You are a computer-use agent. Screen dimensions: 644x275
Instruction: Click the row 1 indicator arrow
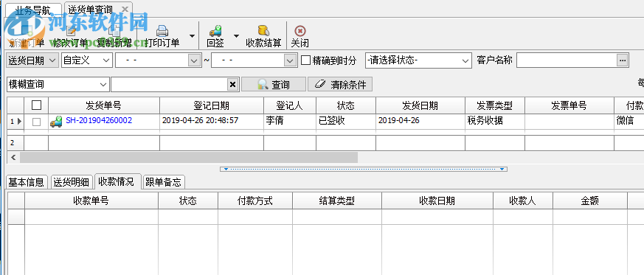pos(18,122)
